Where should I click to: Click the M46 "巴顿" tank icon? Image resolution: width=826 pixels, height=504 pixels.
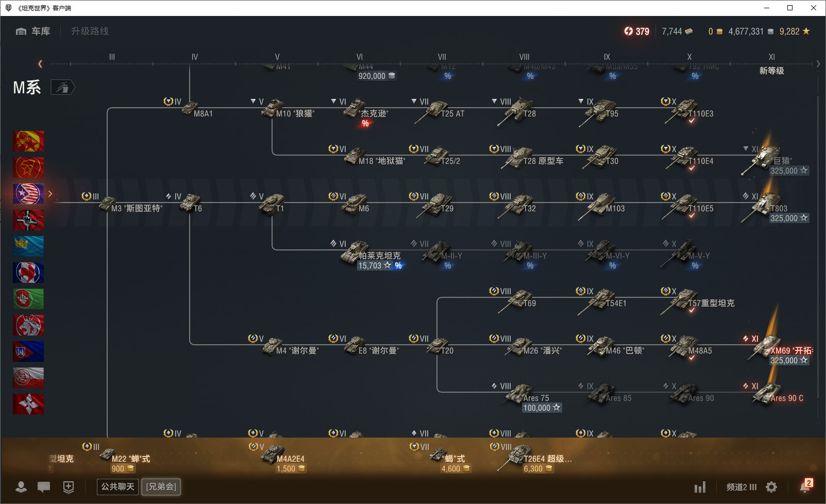coord(601,346)
